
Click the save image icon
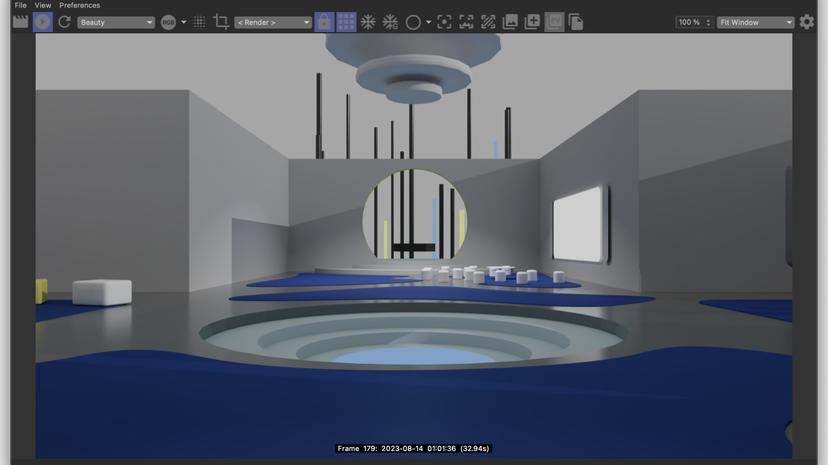coord(510,22)
